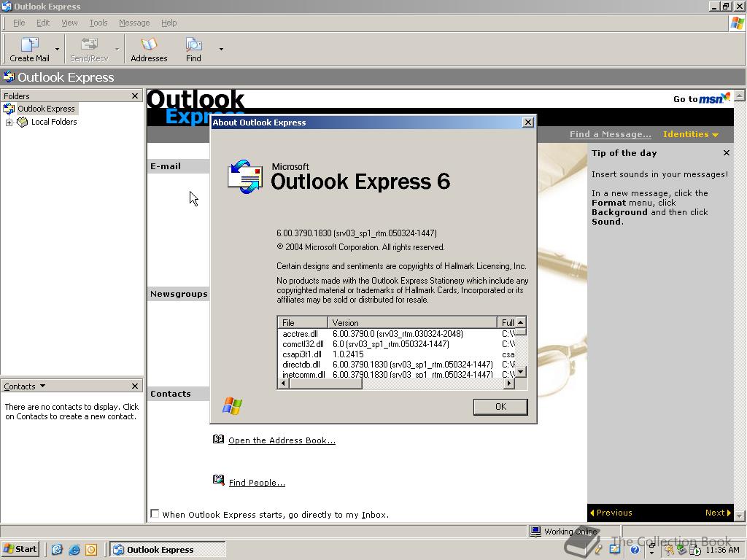Click Outlook Express taskbar button
The width and height of the screenshot is (747, 560).
[x=168, y=549]
